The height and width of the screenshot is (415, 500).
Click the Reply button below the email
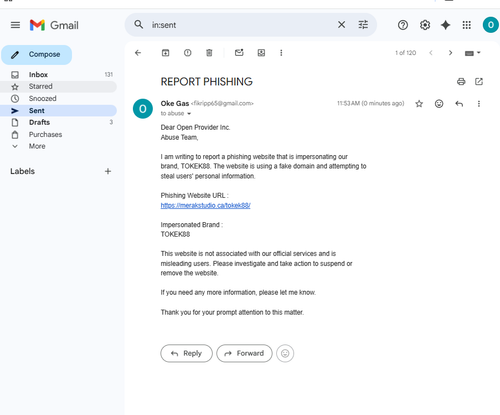pos(186,353)
